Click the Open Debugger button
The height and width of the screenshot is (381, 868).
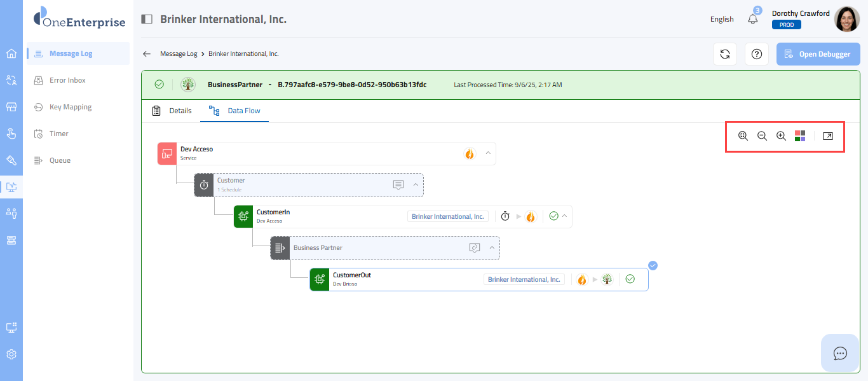click(817, 54)
